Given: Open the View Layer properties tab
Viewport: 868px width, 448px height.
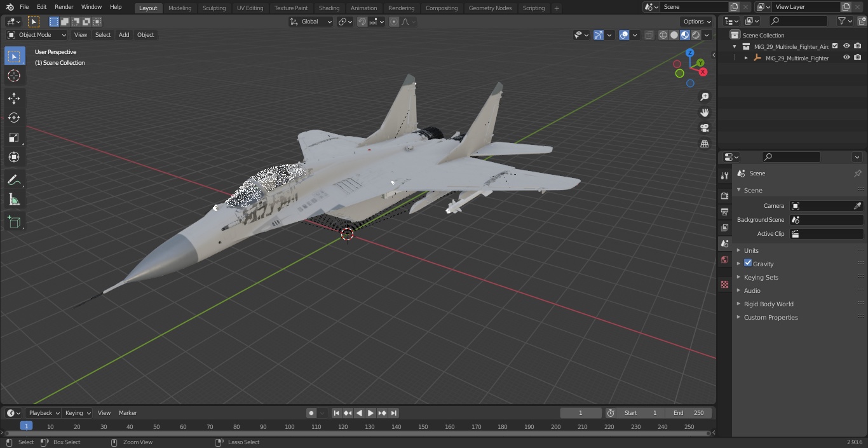Looking at the screenshot, I should (724, 227).
